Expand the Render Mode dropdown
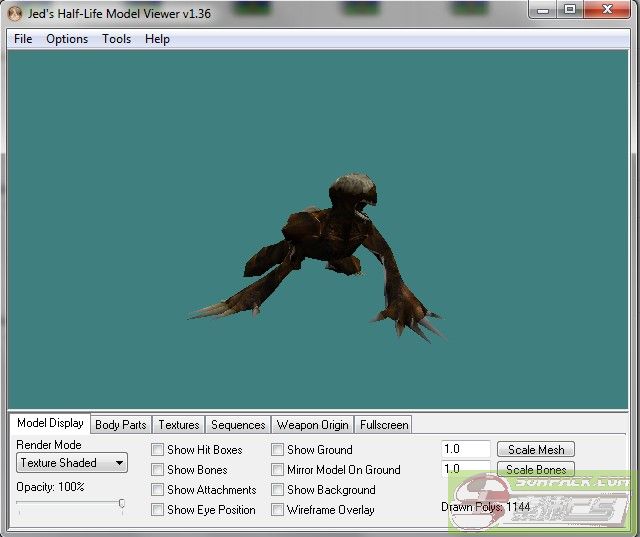 [72, 463]
